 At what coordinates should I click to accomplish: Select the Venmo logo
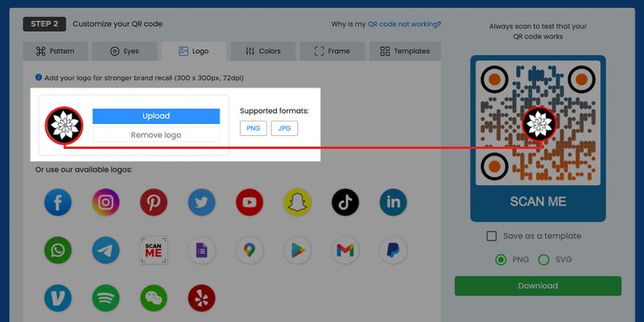point(58,298)
